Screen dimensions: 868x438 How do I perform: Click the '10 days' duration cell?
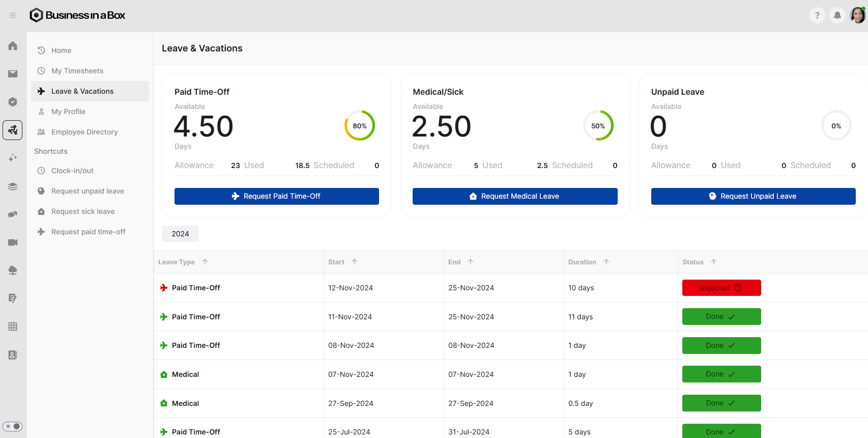581,288
